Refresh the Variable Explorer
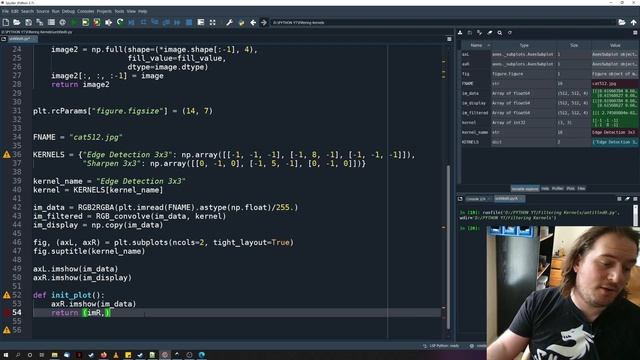 (x=510, y=33)
